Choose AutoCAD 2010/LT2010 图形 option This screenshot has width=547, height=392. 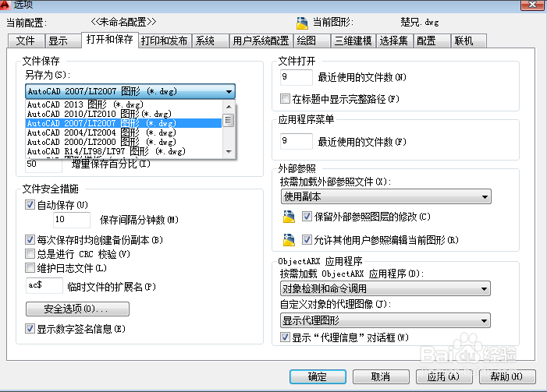point(124,114)
